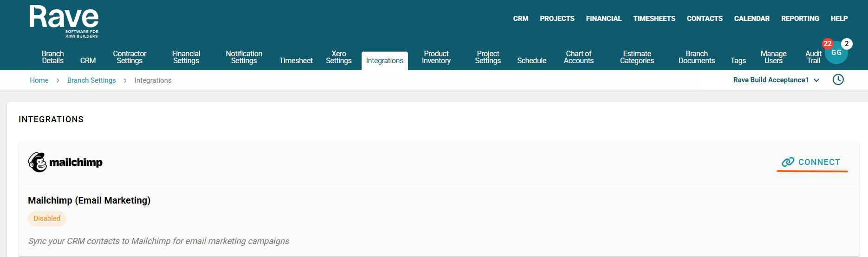Screen dimensions: 868x257
Task: Switch to the Manage Users tab
Action: [x=774, y=57]
